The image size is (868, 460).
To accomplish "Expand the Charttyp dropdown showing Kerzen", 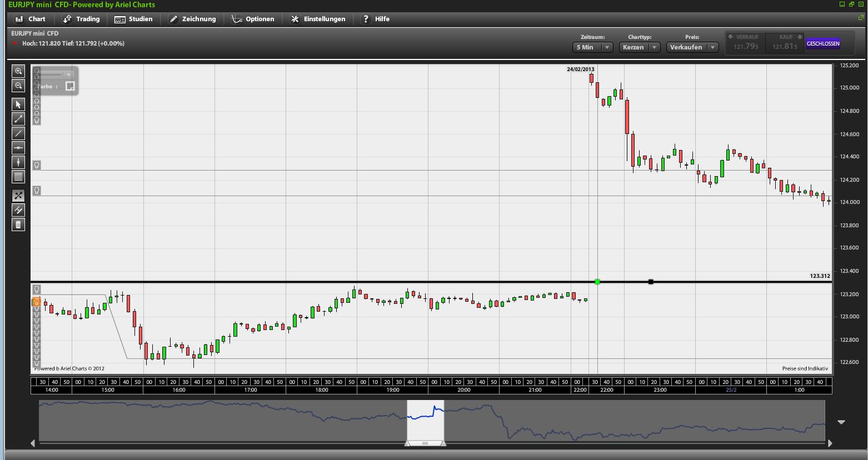I will tap(640, 47).
